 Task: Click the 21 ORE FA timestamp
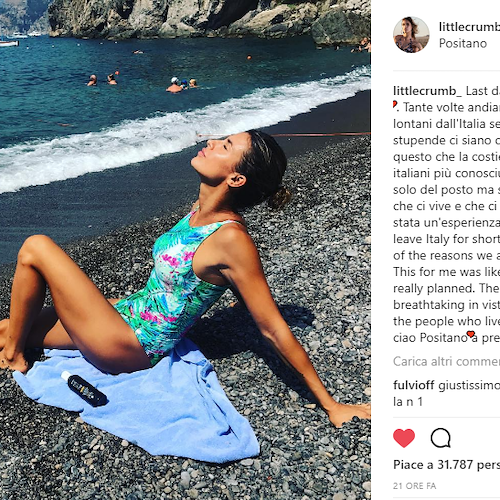(x=415, y=486)
